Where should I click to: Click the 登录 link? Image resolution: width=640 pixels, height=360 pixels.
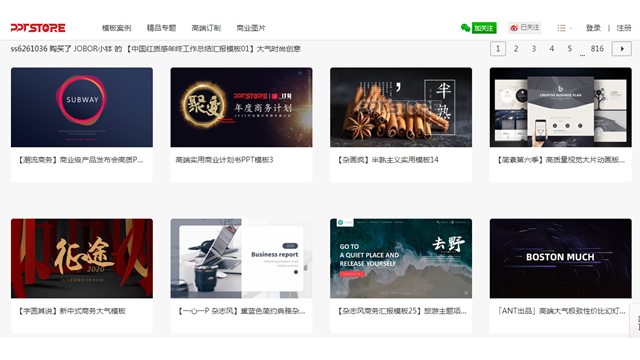(x=593, y=28)
